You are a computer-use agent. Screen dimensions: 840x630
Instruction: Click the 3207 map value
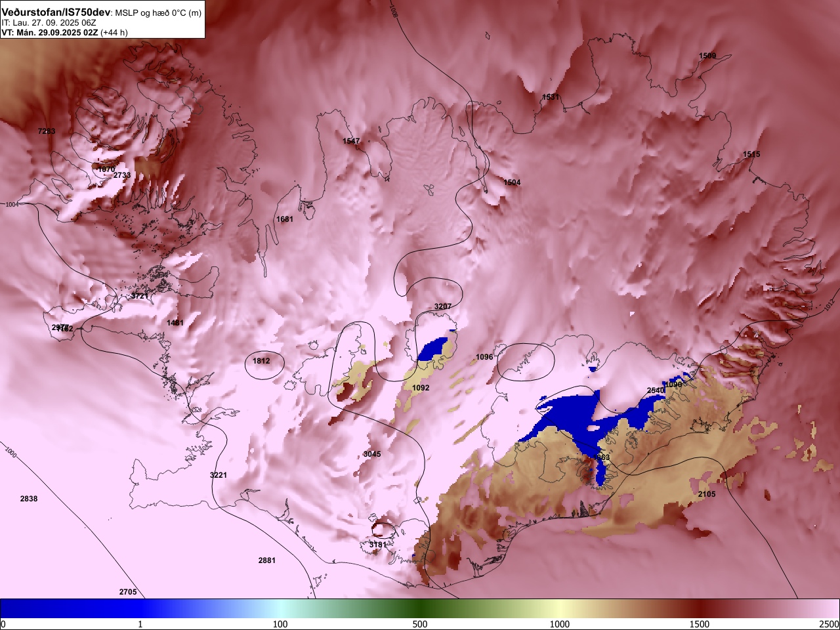click(x=443, y=306)
